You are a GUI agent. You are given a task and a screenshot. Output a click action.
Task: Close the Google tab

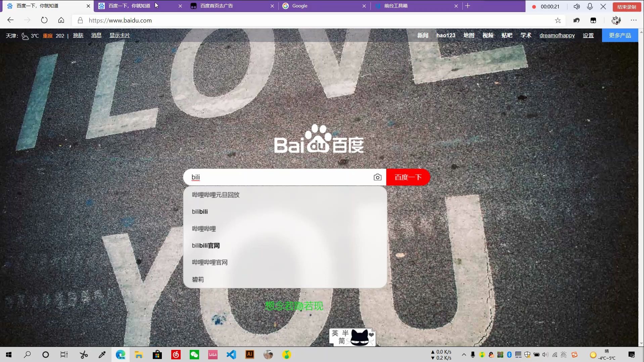tap(364, 6)
